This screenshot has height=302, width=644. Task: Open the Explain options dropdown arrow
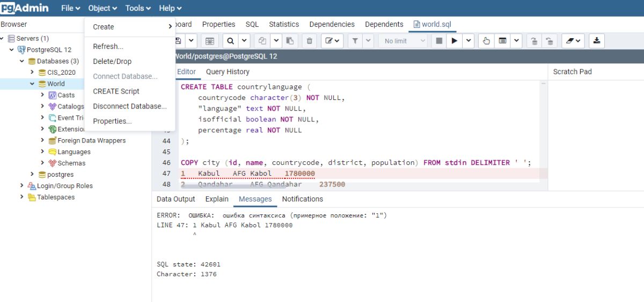coord(516,41)
